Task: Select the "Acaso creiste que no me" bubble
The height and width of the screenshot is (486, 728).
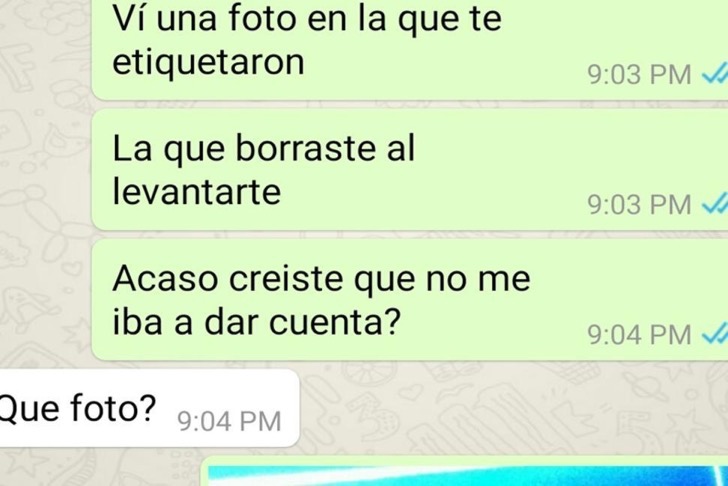Action: point(410,300)
